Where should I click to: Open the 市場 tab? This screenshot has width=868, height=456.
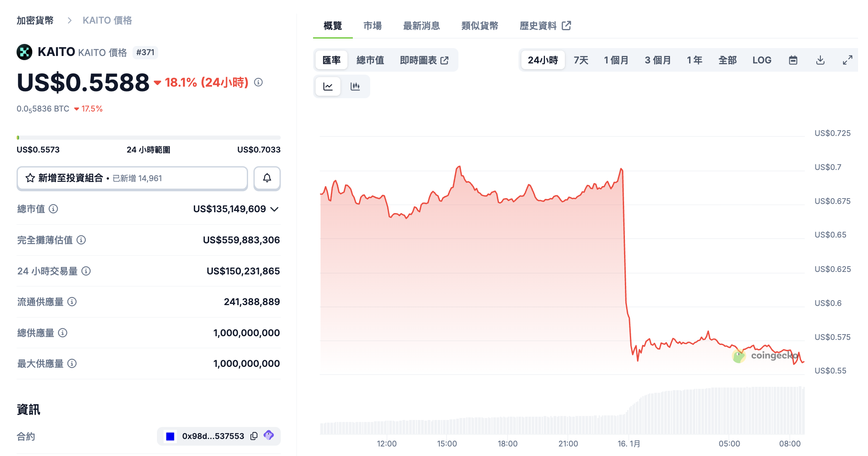click(372, 26)
